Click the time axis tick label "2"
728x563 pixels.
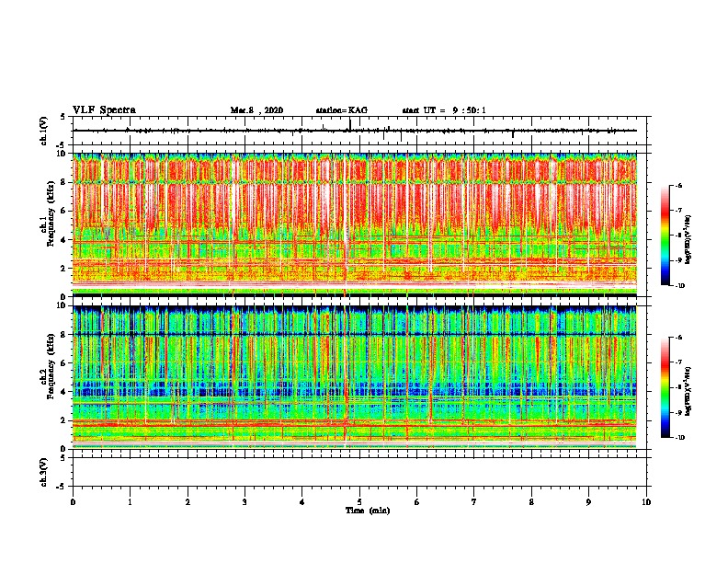[188, 502]
